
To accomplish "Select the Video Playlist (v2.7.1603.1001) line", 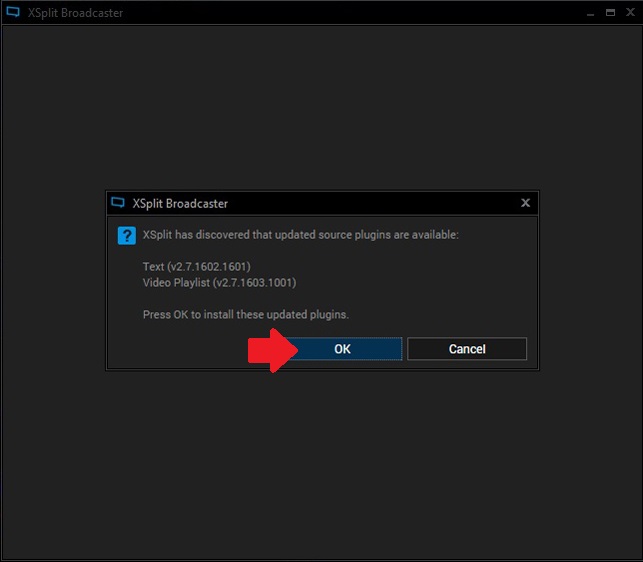I will click(219, 282).
